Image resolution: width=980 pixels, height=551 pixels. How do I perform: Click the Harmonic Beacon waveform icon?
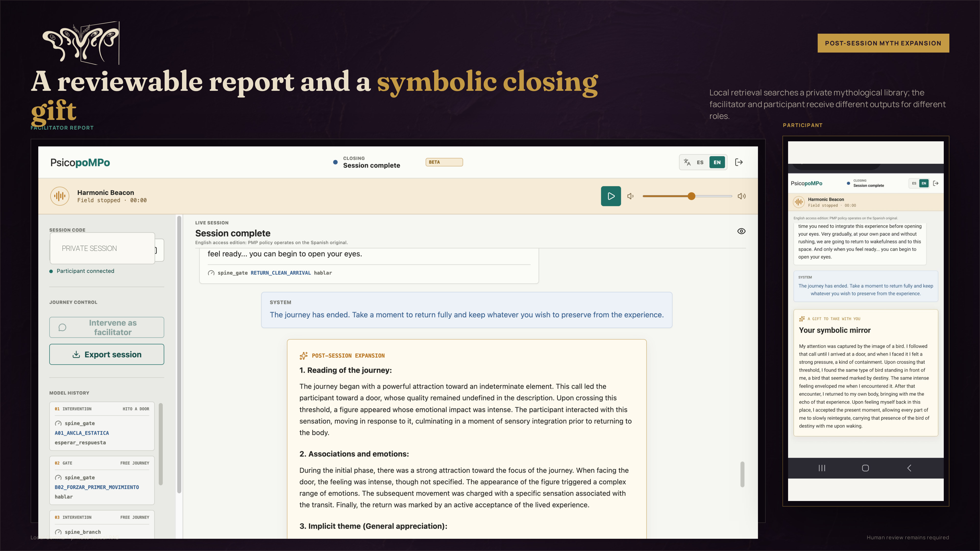pos(60,196)
